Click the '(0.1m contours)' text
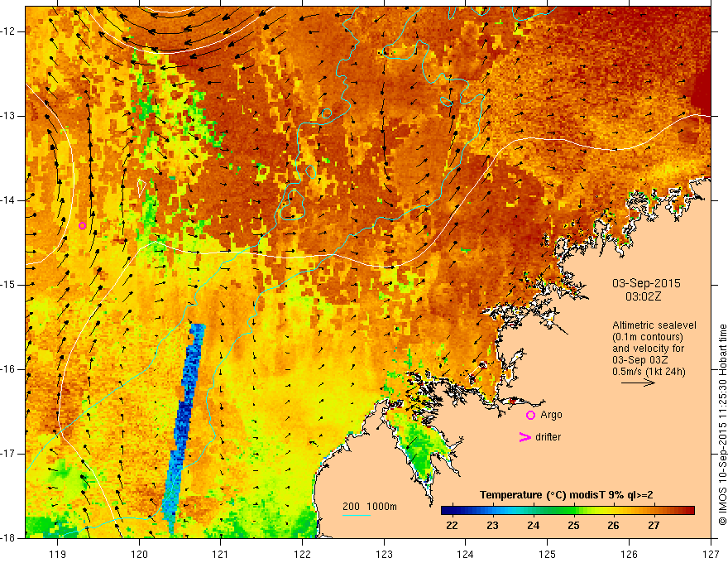Screen dimensions: 728x563 pos(648,337)
